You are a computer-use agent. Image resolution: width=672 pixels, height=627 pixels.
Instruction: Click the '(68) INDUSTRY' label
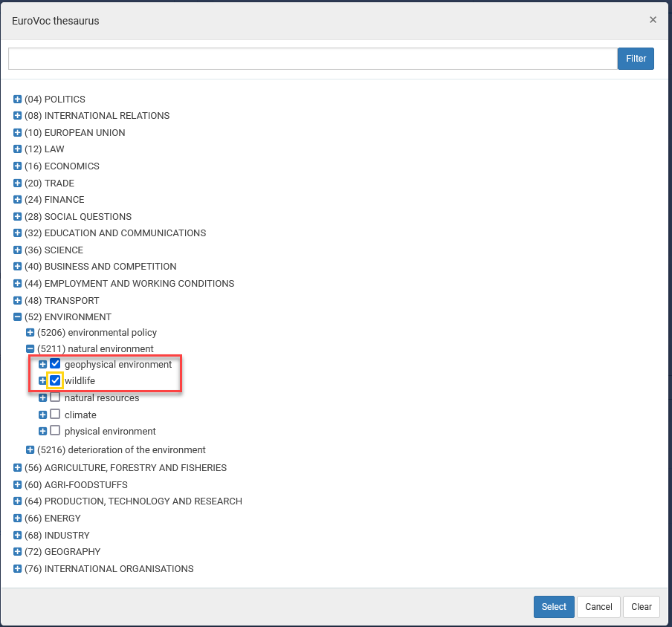click(x=57, y=535)
